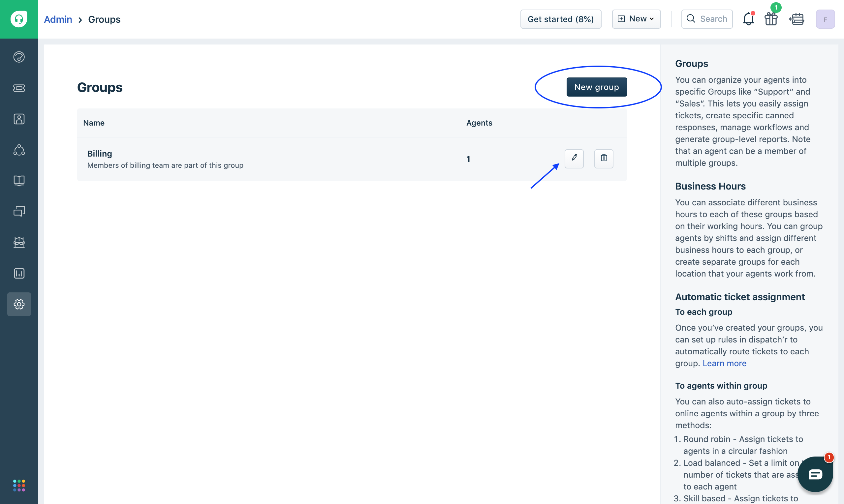Expand the New dropdown in header

636,19
